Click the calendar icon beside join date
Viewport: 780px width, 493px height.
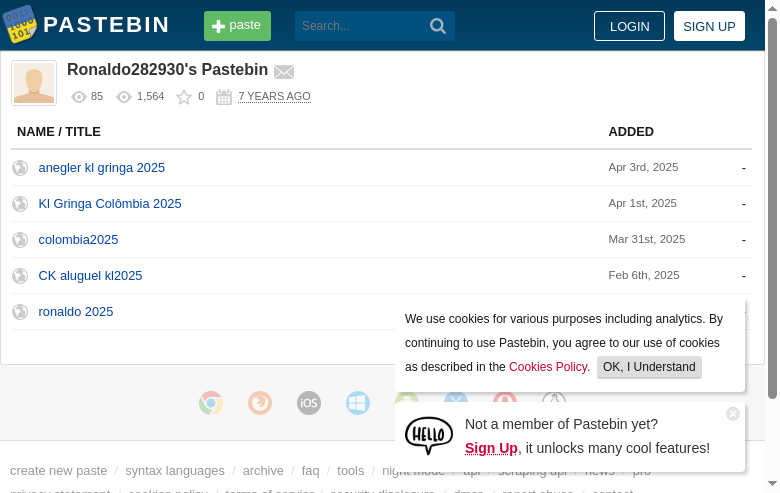click(x=224, y=97)
